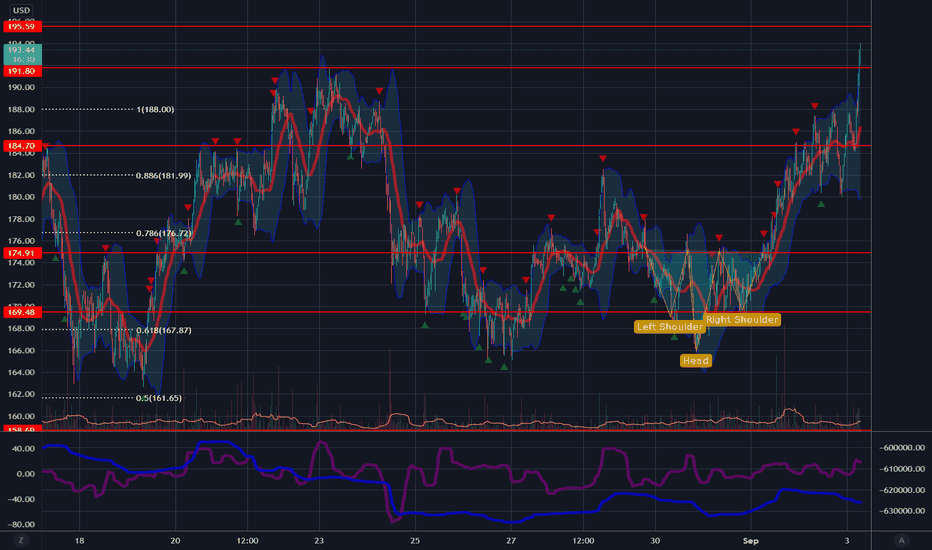Select the 191.80 red price level label
Screen dimensions: 932x550
tap(22, 71)
